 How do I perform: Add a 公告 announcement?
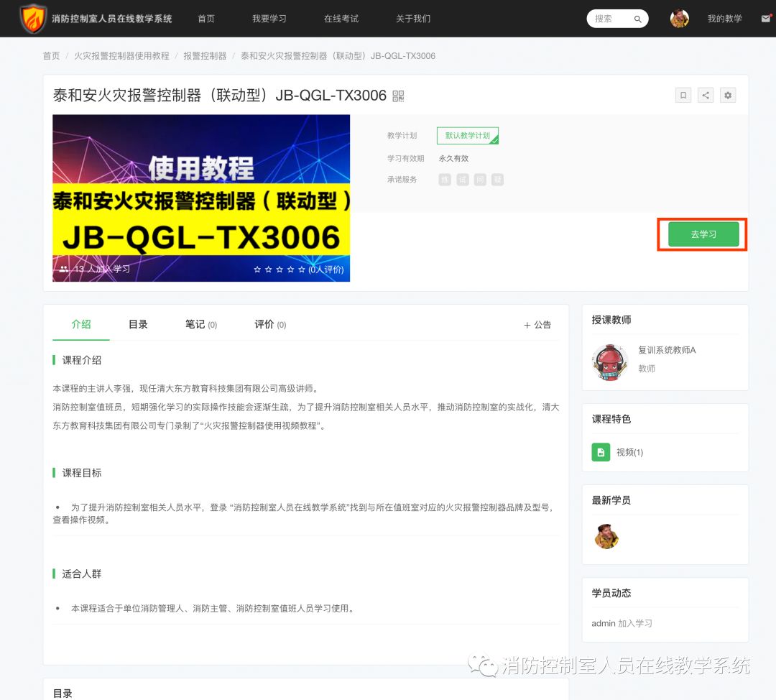pyautogui.click(x=537, y=325)
